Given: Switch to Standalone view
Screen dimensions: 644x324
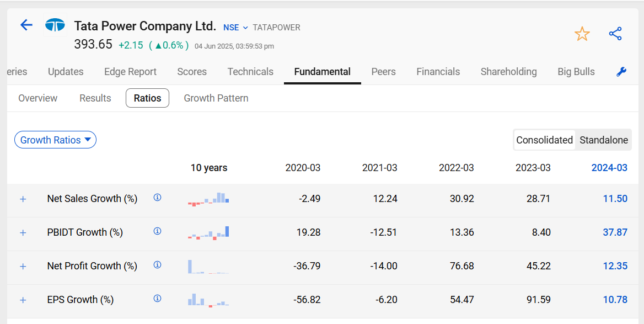Looking at the screenshot, I should point(603,140).
